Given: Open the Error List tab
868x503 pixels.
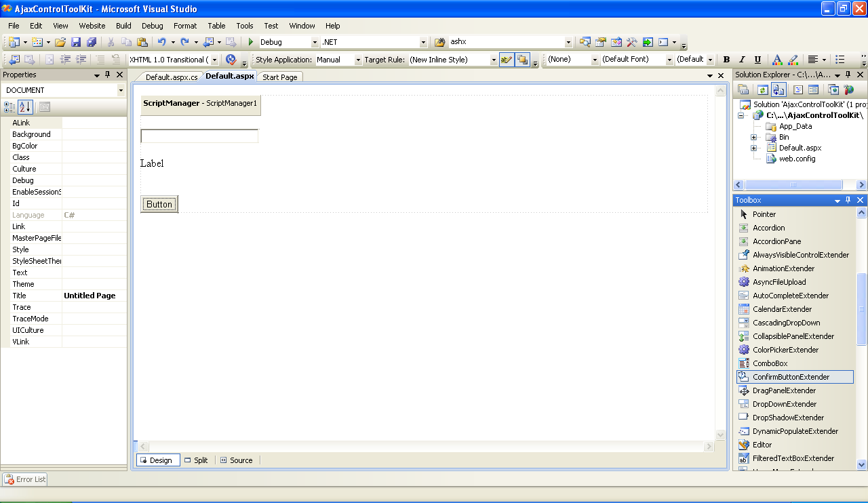Looking at the screenshot, I should coord(25,479).
